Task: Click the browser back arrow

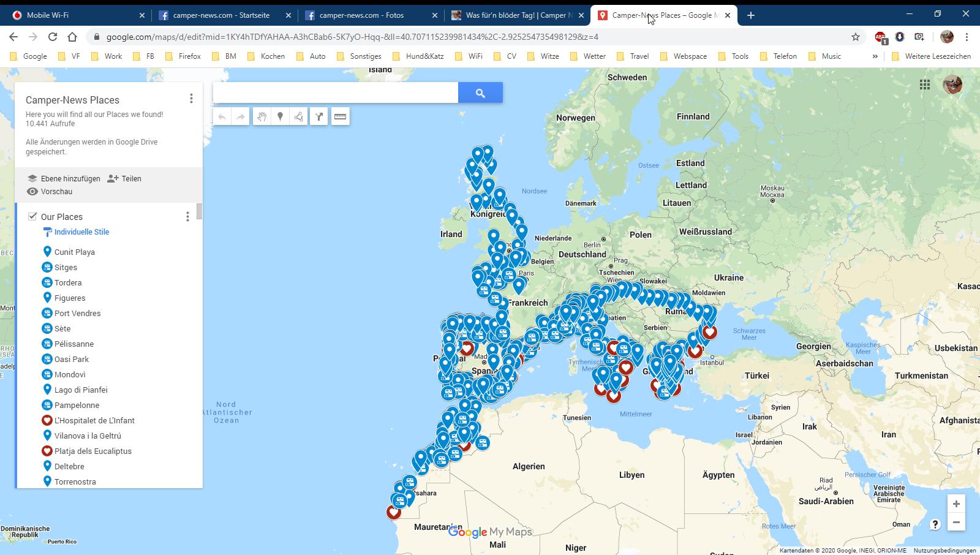Action: click(x=13, y=37)
